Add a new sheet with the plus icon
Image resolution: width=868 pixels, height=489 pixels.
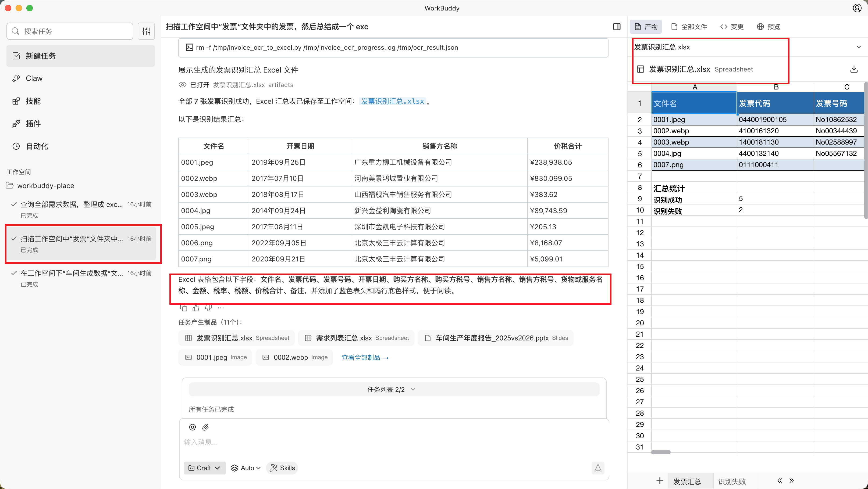pyautogui.click(x=660, y=481)
